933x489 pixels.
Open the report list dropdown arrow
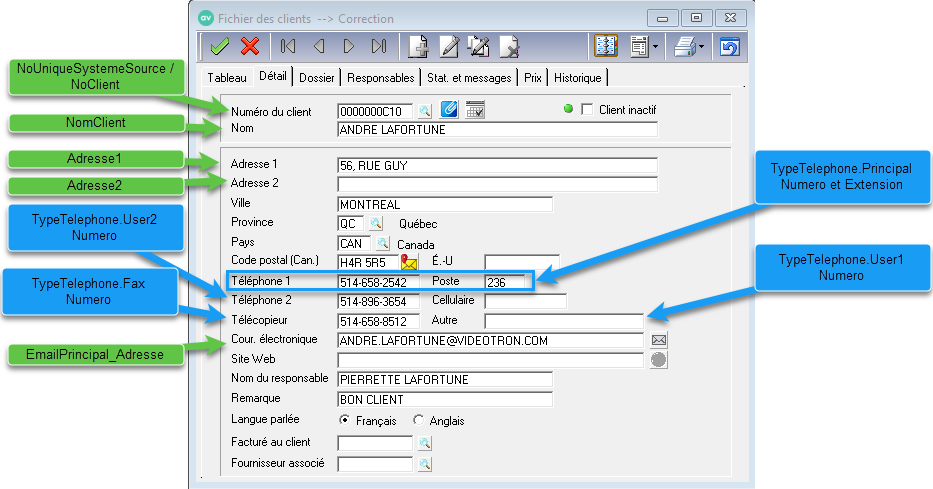(654, 46)
